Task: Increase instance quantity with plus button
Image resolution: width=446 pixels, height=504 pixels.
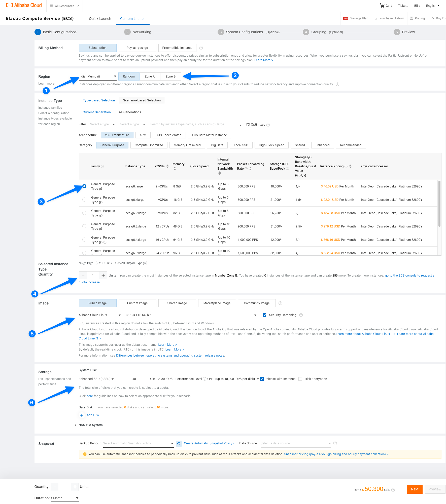Action: pos(103,275)
